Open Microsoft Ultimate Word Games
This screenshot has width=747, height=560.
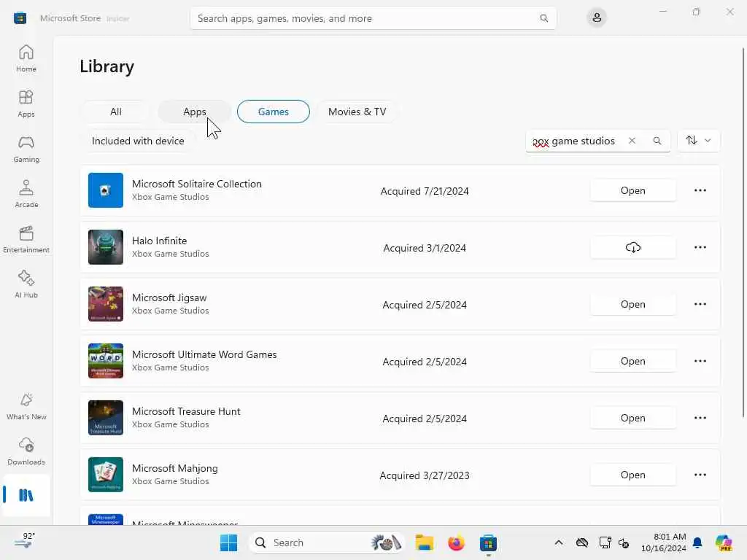[x=632, y=361]
